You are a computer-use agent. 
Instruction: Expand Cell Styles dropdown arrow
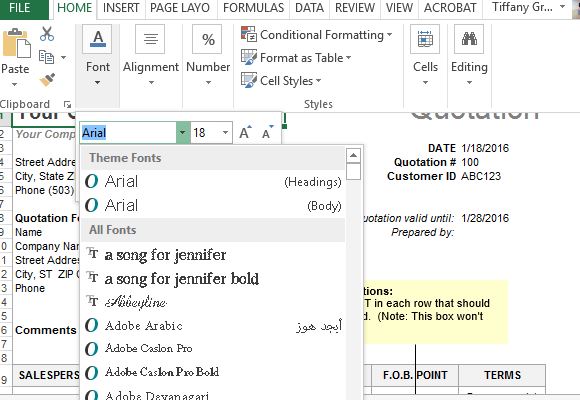coord(318,81)
